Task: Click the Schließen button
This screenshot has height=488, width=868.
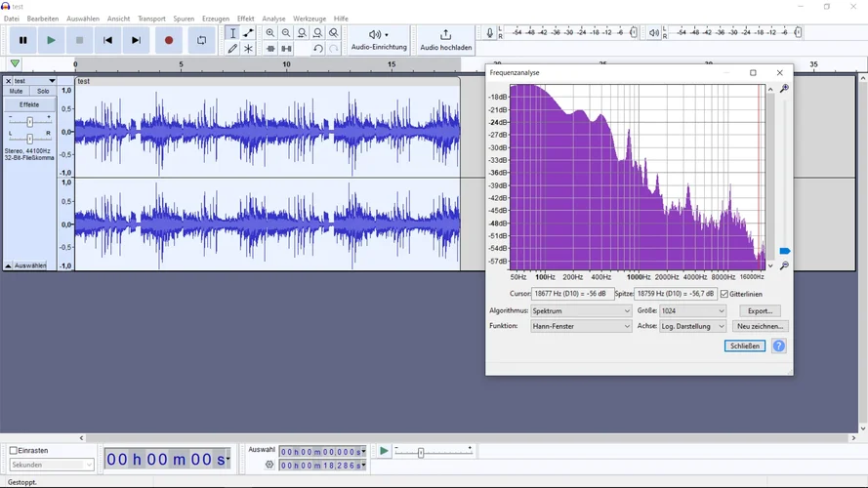Action: [x=745, y=346]
